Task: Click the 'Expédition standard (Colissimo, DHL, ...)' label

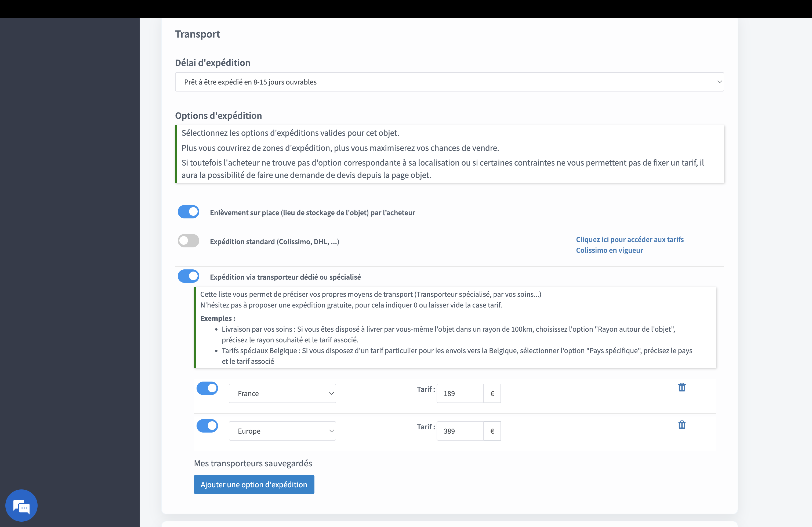Action: [x=274, y=242]
